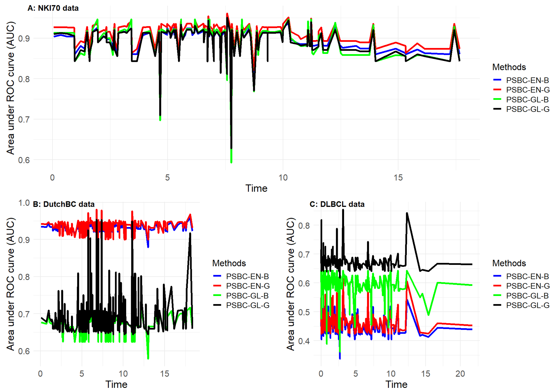
Task: Click red PSBC-EN-G swatch in panel B legend
Action: [x=217, y=286]
